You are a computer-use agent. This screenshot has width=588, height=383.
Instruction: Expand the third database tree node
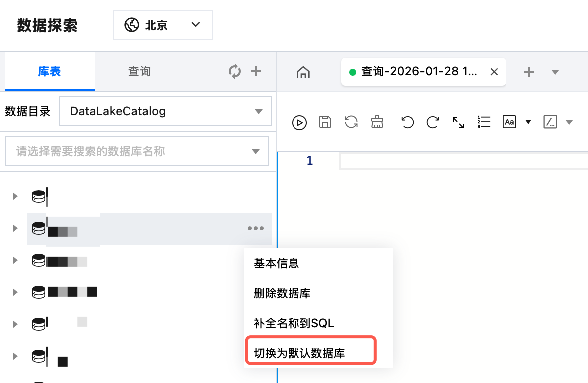(15, 260)
